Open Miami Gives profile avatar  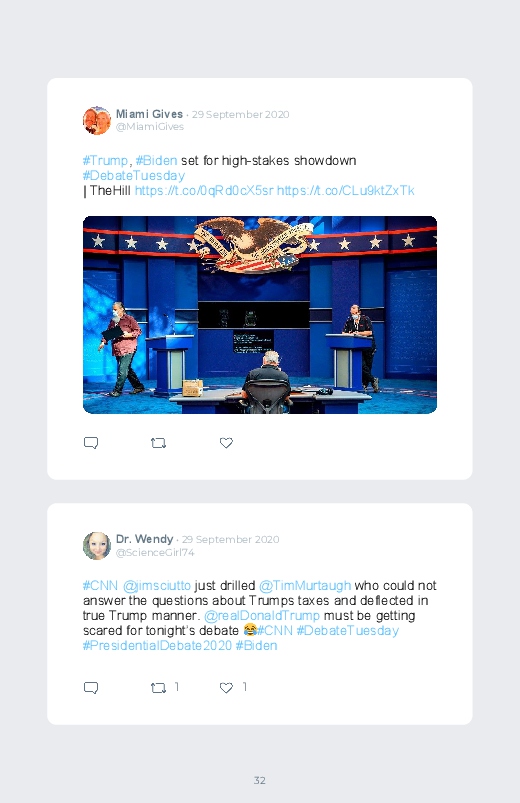(x=97, y=120)
